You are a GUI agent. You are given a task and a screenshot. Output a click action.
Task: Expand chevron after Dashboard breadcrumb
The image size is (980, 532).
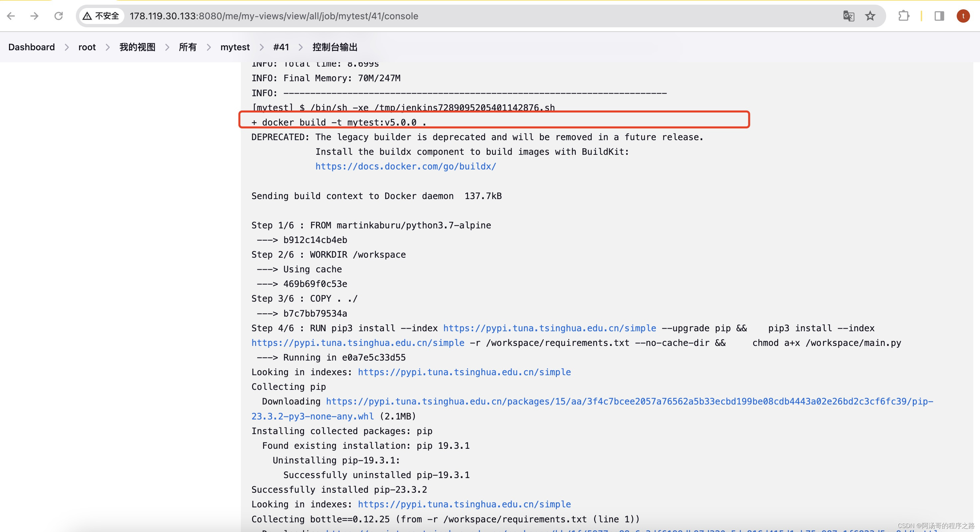67,47
